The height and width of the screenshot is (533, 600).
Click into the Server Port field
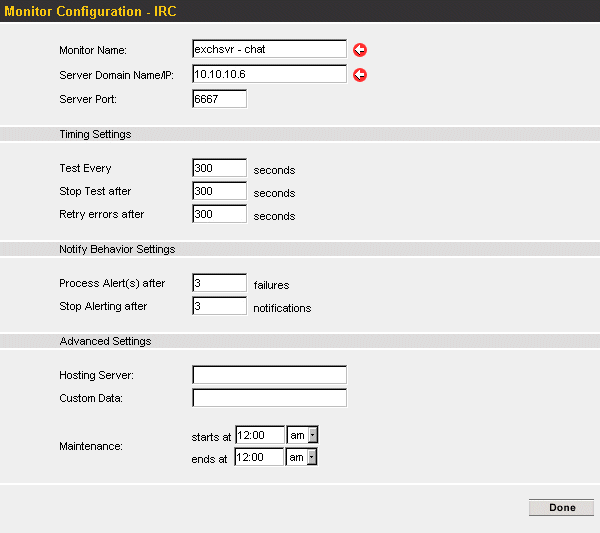tap(220, 99)
